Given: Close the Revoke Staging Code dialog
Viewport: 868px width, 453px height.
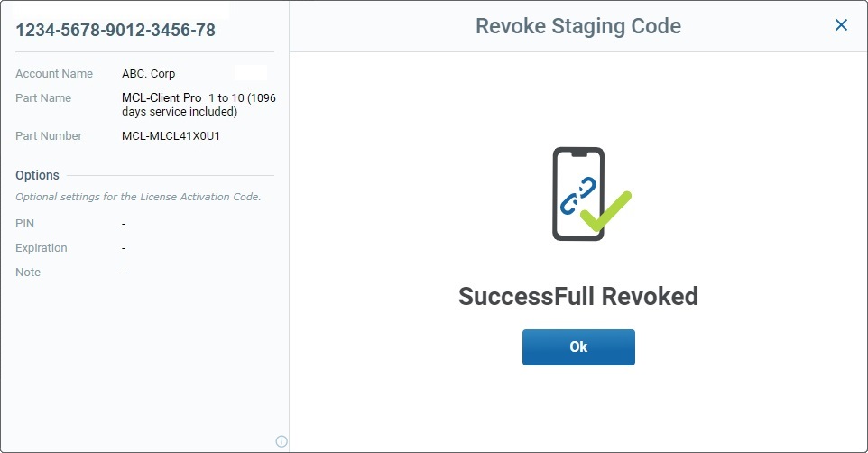Looking at the screenshot, I should pyautogui.click(x=841, y=25).
